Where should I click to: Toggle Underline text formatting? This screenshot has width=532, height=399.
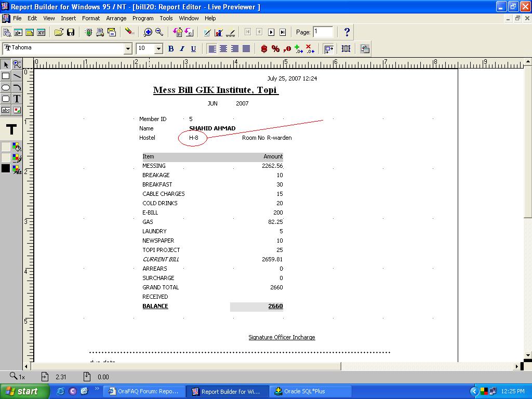click(193, 49)
